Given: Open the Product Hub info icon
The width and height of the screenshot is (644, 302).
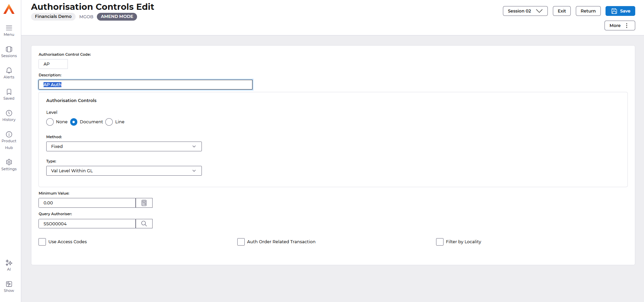Looking at the screenshot, I should click(9, 134).
